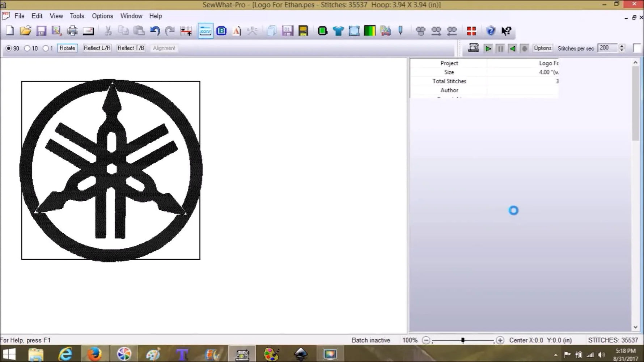Screen dimensions: 644x362
Task: Open the File menu
Action: (x=20, y=16)
